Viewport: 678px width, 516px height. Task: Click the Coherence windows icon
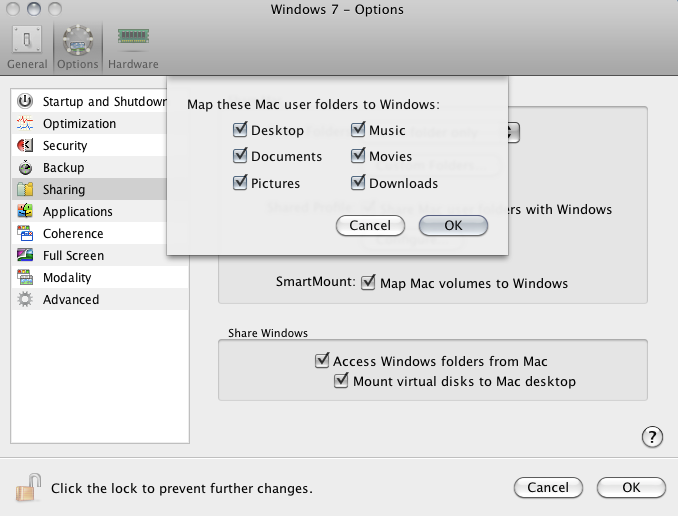point(25,233)
